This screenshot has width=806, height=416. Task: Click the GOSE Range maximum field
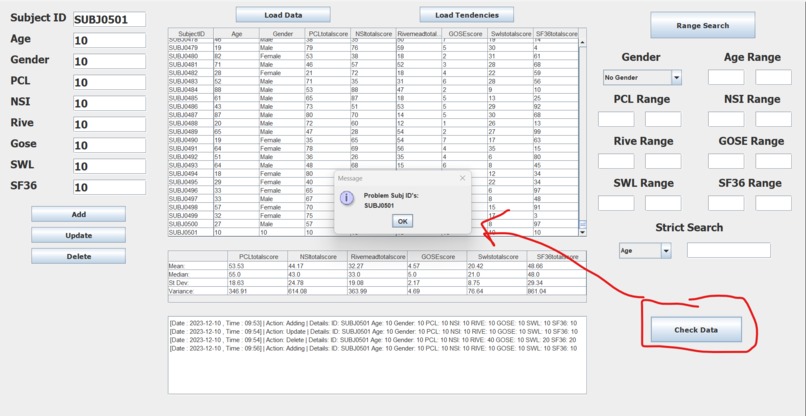click(773, 161)
